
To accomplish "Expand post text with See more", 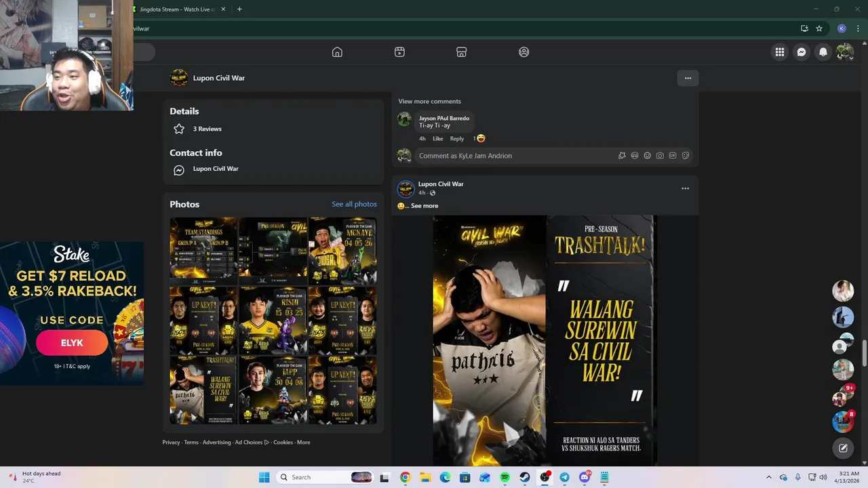I will click(x=425, y=206).
